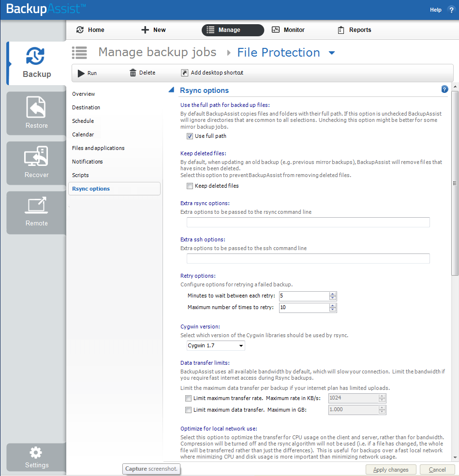Open the File Protection job dropdown arrow
459x476 pixels.
pyautogui.click(x=332, y=53)
